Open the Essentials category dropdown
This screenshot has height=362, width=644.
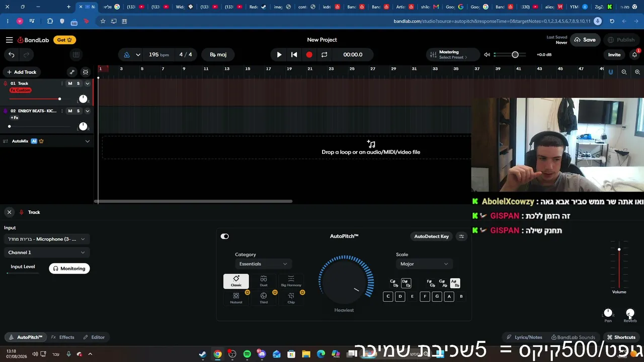click(x=263, y=264)
